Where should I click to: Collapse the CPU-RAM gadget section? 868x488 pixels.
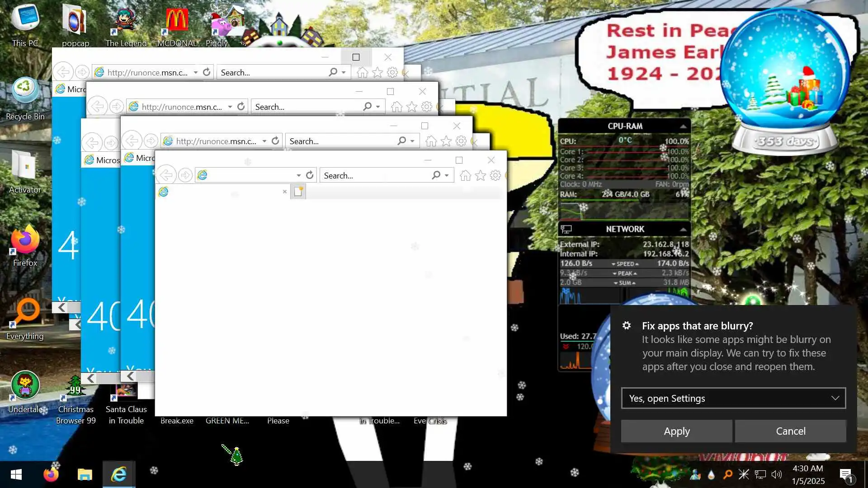683,126
